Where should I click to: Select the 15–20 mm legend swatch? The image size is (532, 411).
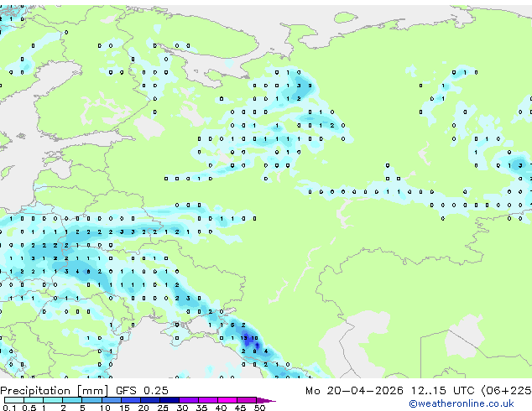[x=131, y=400]
